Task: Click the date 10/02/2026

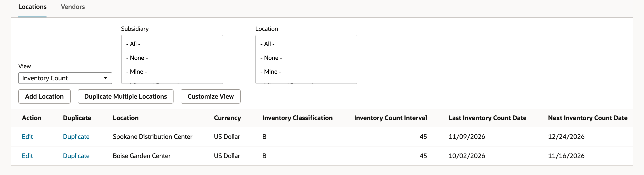Action: (467, 156)
